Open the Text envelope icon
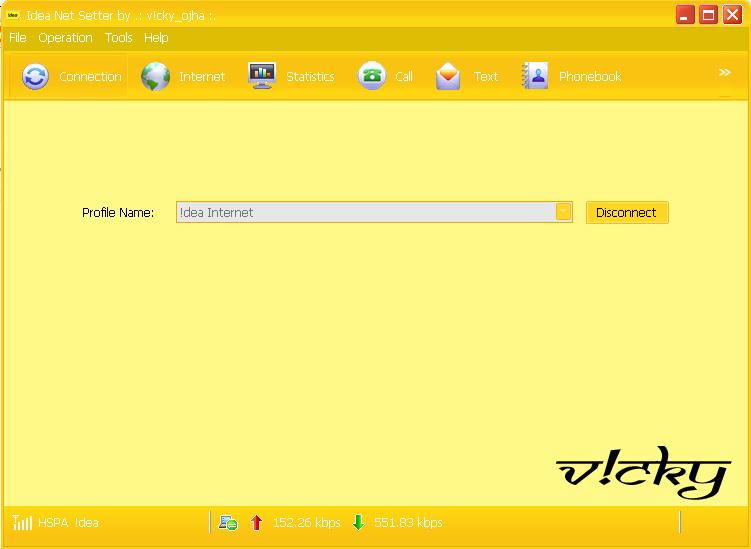This screenshot has height=549, width=751. (x=448, y=76)
